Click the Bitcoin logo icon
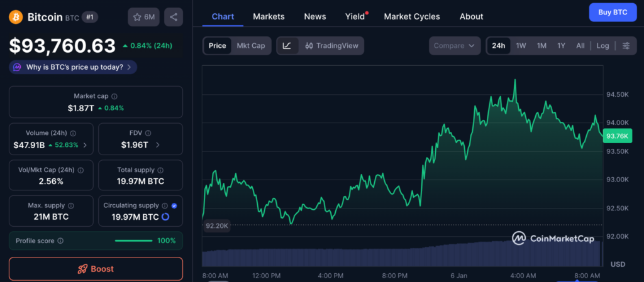Image resolution: width=644 pixels, height=282 pixels. pyautogui.click(x=16, y=17)
